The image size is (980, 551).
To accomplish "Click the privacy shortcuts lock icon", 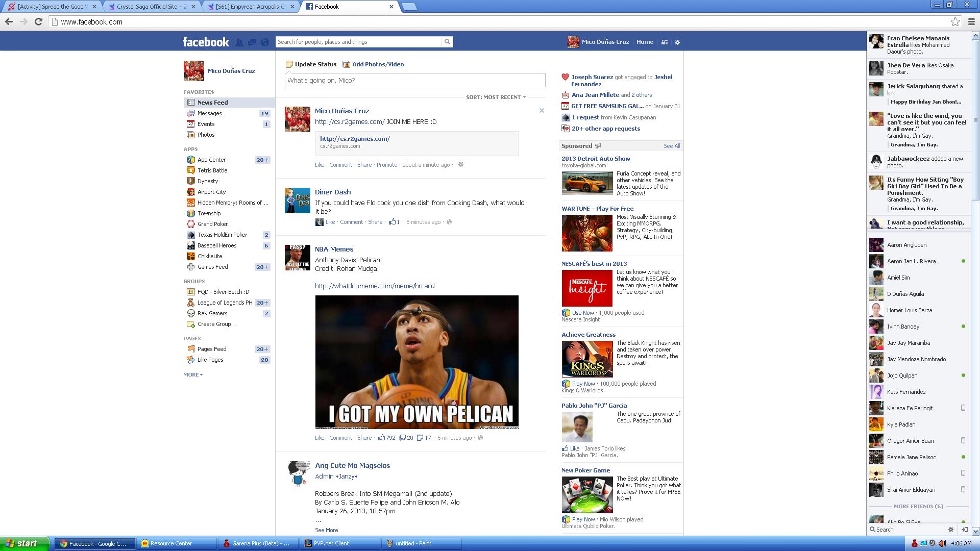I will [665, 42].
